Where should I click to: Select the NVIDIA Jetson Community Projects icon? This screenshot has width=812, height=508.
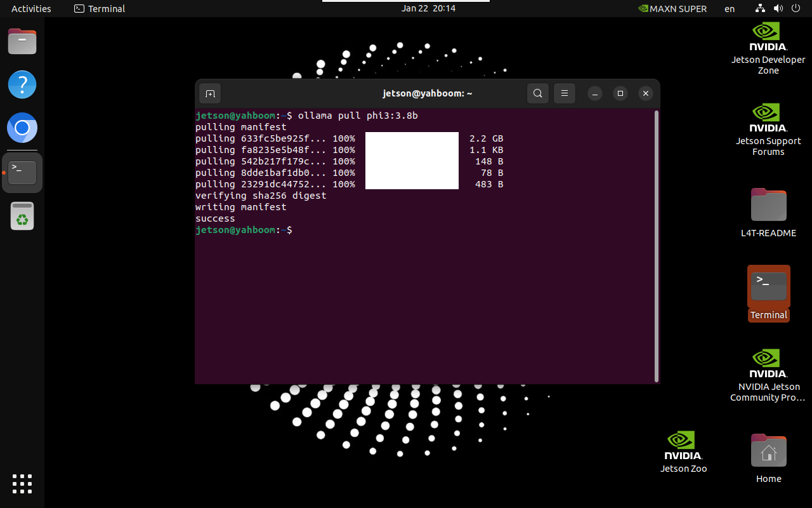pyautogui.click(x=768, y=375)
